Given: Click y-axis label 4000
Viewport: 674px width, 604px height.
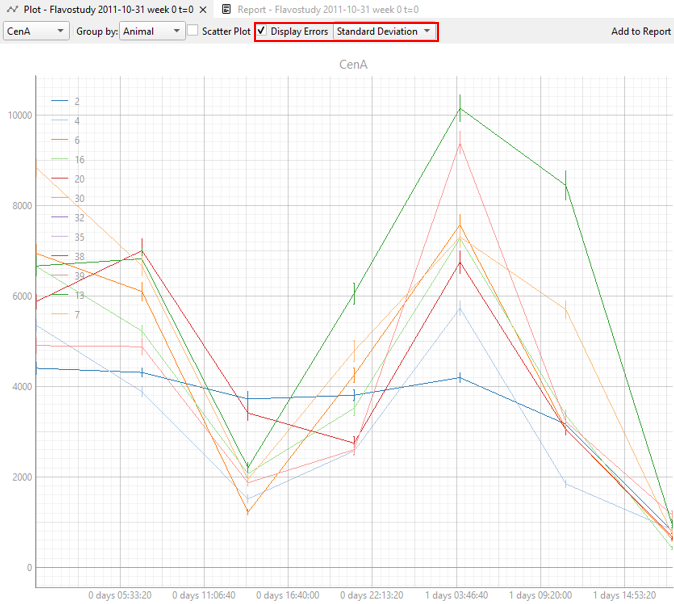Looking at the screenshot, I should pyautogui.click(x=22, y=386).
